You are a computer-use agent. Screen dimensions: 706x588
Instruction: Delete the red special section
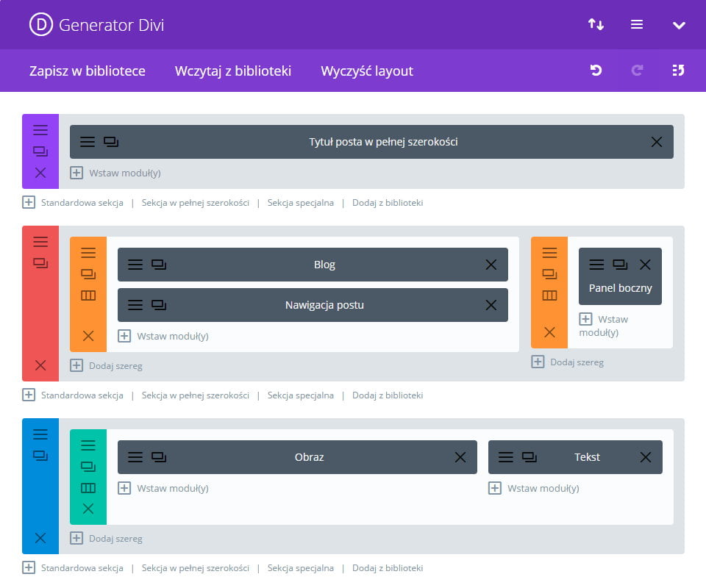pos(40,365)
